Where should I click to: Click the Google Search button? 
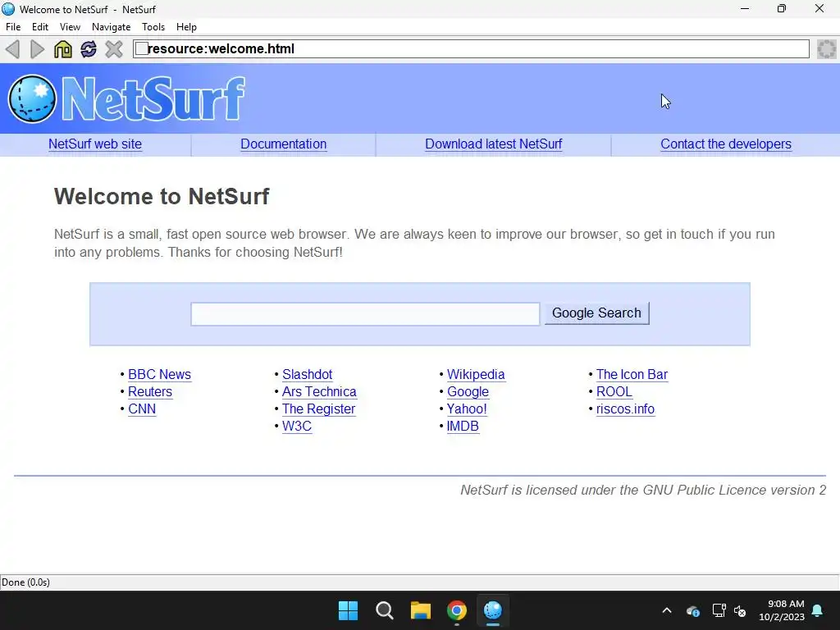[x=597, y=313]
